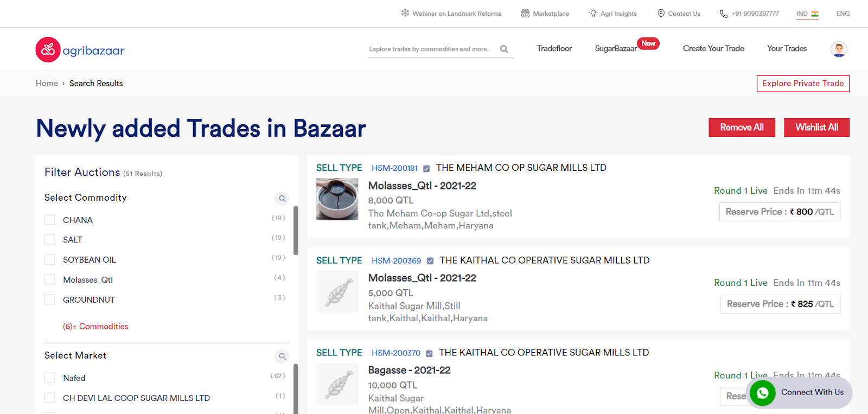Click the Remove All button
Image resolution: width=868 pixels, height=414 pixels.
742,128
